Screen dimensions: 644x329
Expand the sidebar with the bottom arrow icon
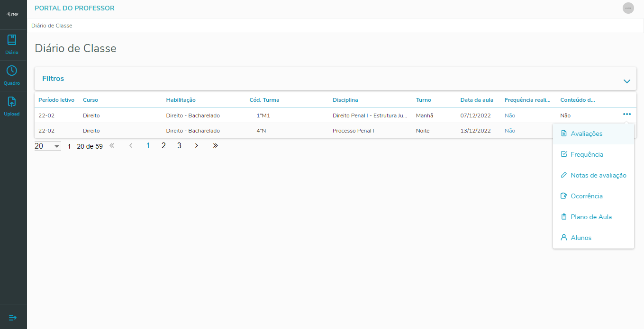point(13,317)
